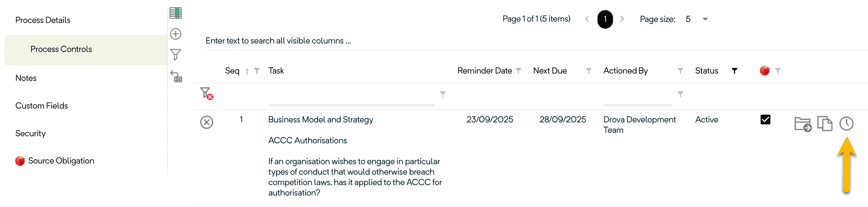Open the Actioned By column header filter
This screenshot has height=207, width=868.
click(x=680, y=71)
